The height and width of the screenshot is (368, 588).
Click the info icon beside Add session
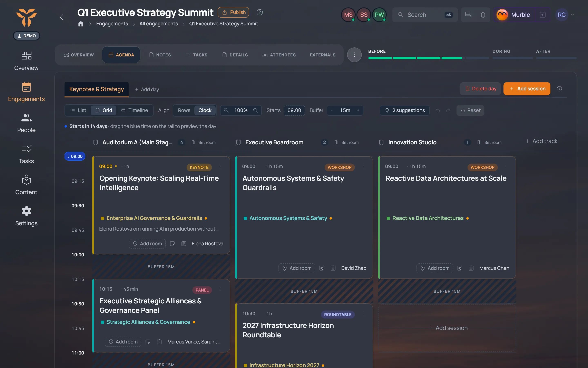click(x=559, y=89)
